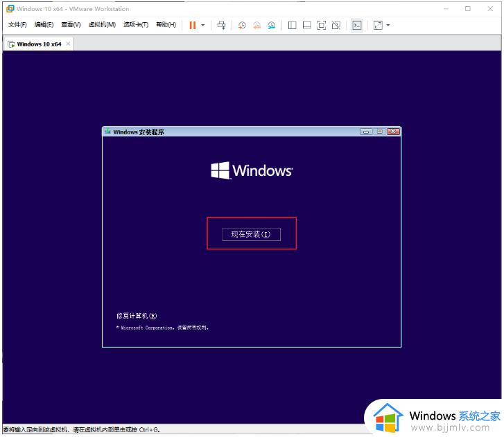Toggle the thumbnail bar view icon

pyautogui.click(x=307, y=25)
